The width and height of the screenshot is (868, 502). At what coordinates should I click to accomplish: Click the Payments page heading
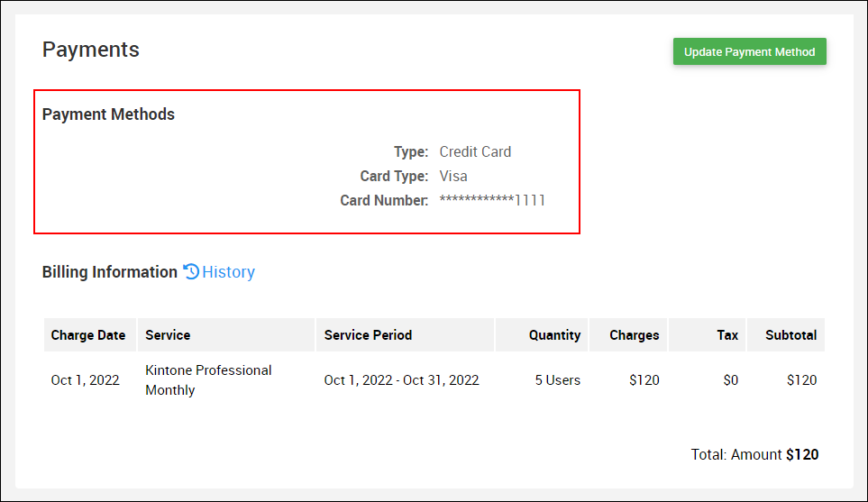(x=91, y=50)
